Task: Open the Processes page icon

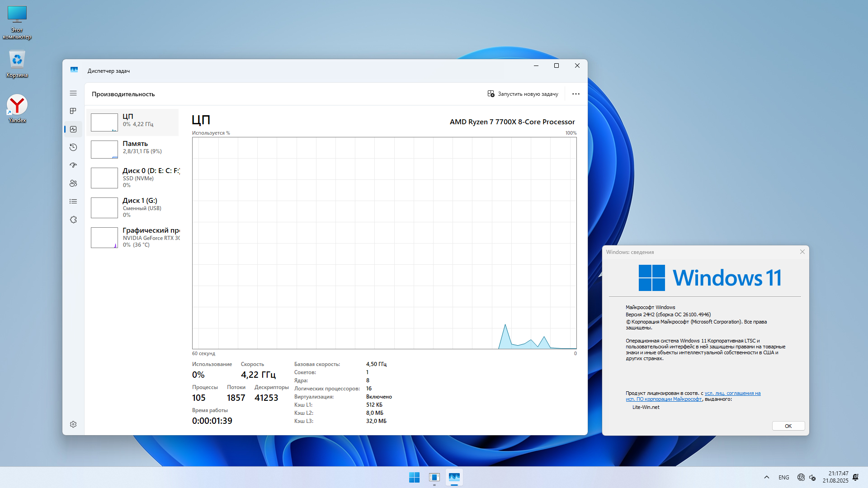Action: coord(73,111)
